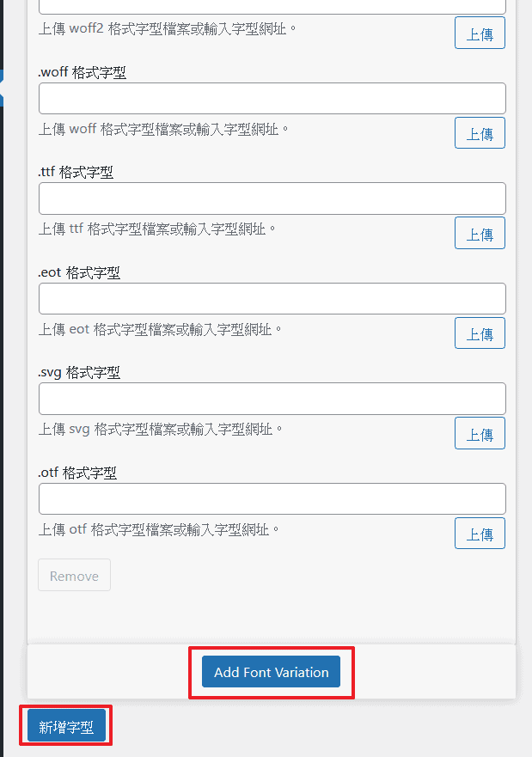532x757 pixels.
Task: Click the 新增字型 submit button
Action: point(66,726)
